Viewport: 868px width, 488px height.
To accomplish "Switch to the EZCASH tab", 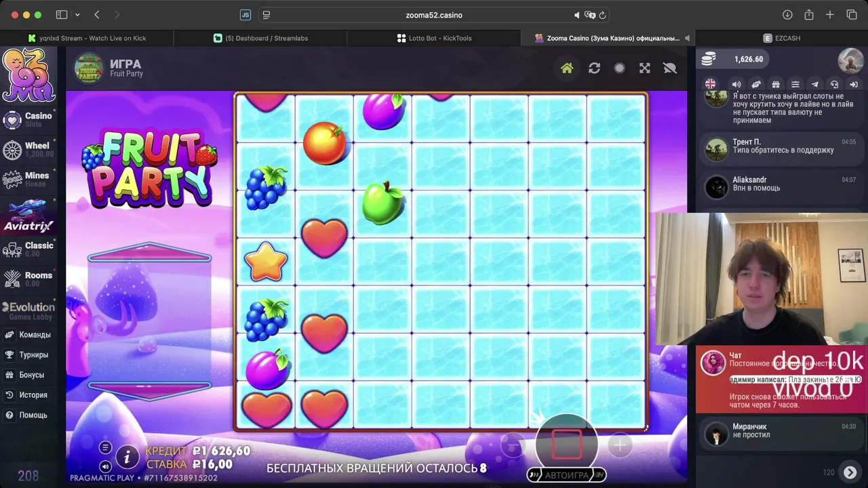I will [781, 38].
